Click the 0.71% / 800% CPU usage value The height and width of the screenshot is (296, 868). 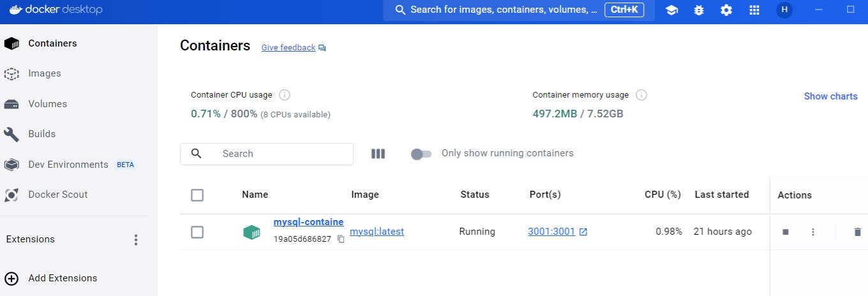[224, 114]
